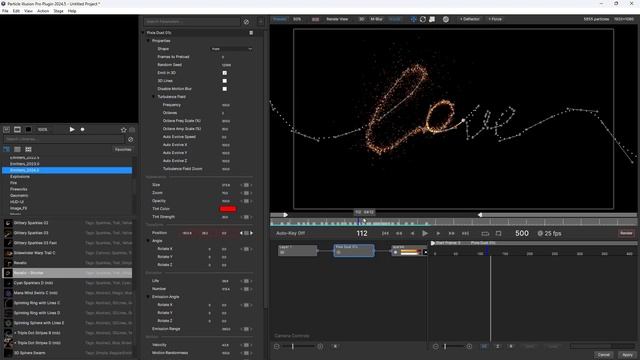640x360 pixels.
Task: Toggle the Disable Motion Blur checkbox
Action: (224, 89)
